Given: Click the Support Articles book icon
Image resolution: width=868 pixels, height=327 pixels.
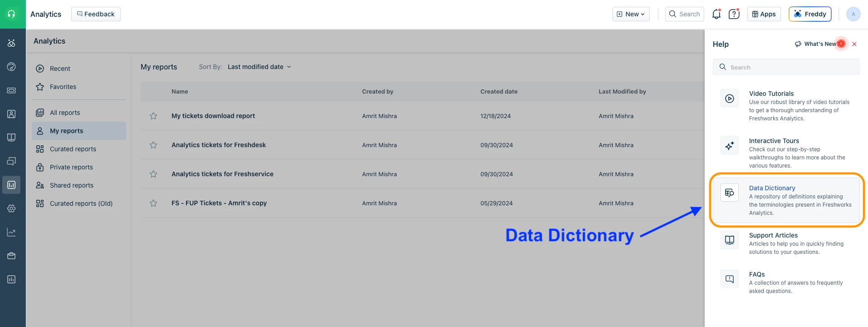Looking at the screenshot, I should click(730, 240).
